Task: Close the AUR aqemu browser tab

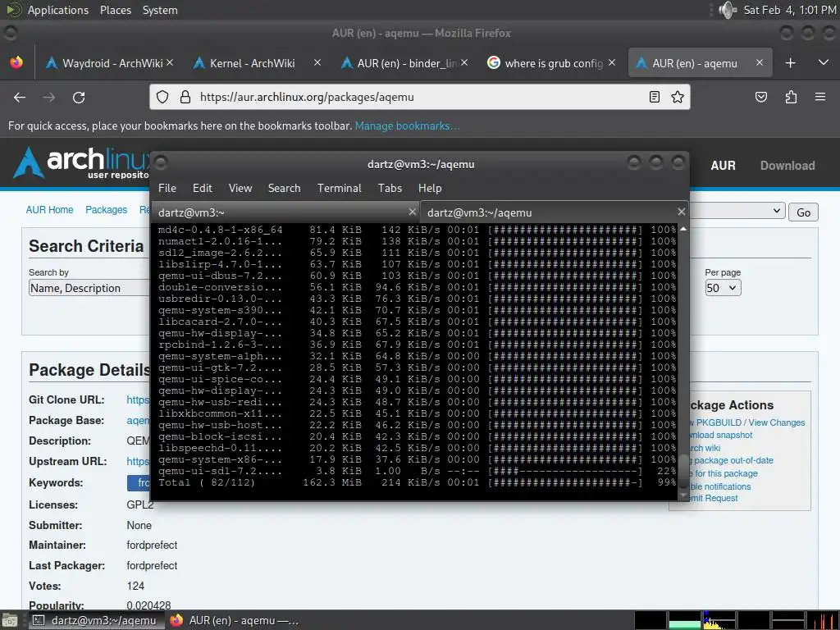Action: pos(759,62)
